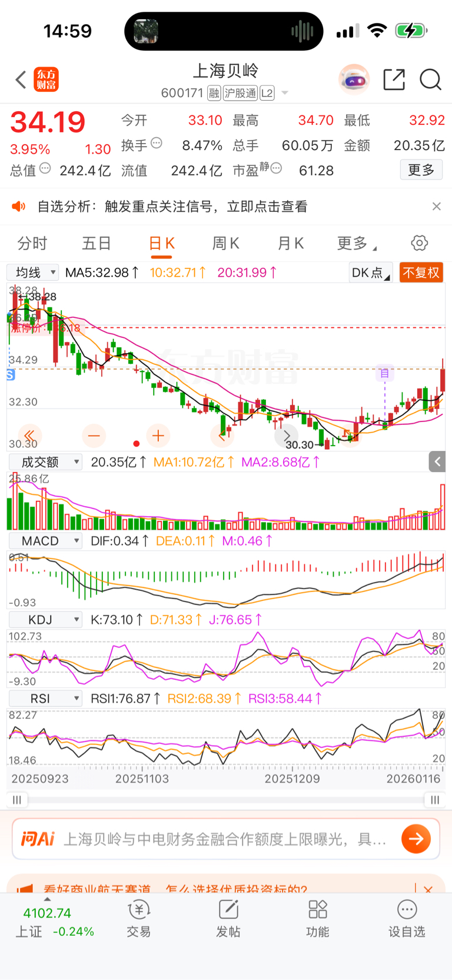Viewport: 452px width, 980px height.
Task: Tap the RSI1:76.87 value
Action: click(x=125, y=699)
